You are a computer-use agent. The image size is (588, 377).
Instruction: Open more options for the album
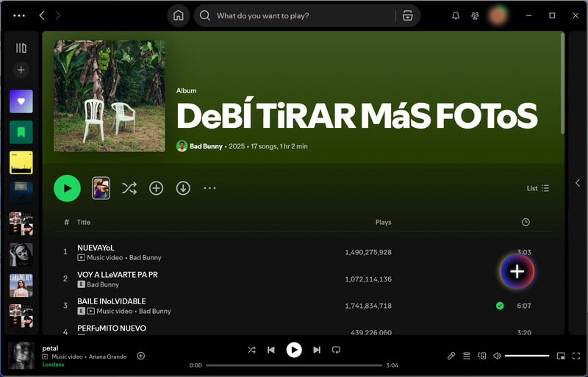[x=209, y=188]
